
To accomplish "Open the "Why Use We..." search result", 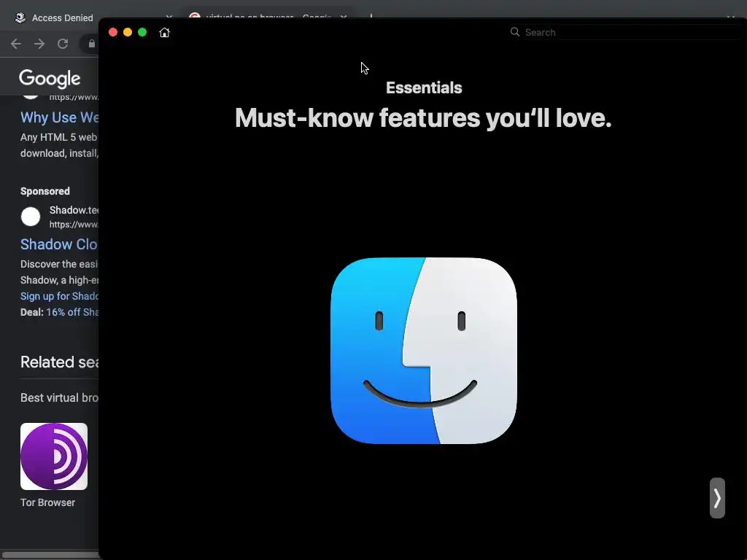I will [60, 117].
